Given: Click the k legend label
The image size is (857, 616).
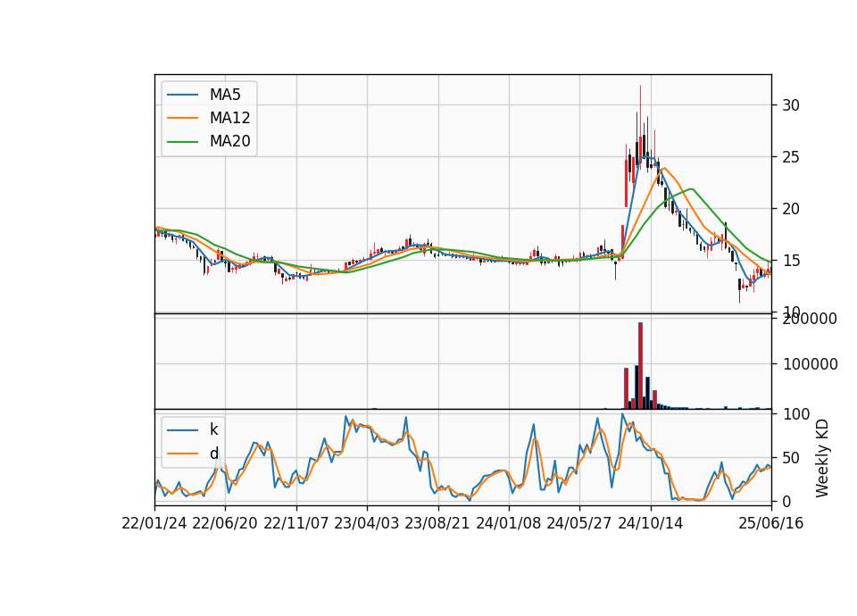Looking at the screenshot, I should [x=213, y=429].
